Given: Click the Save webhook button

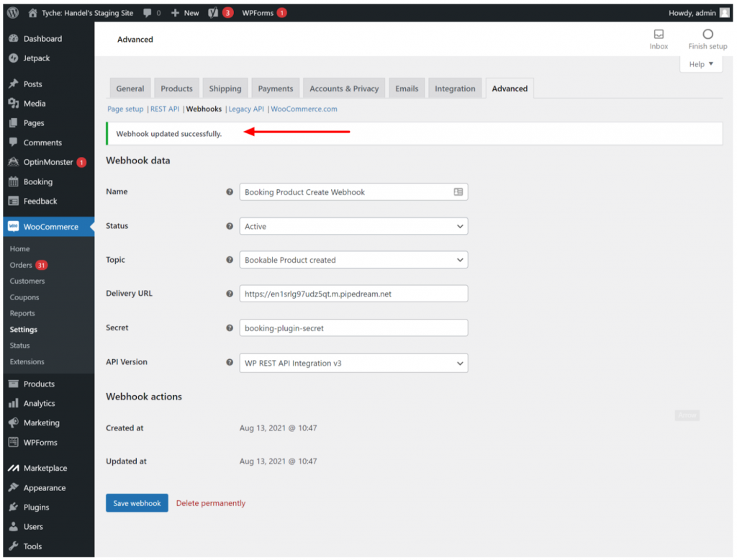Looking at the screenshot, I should (137, 503).
